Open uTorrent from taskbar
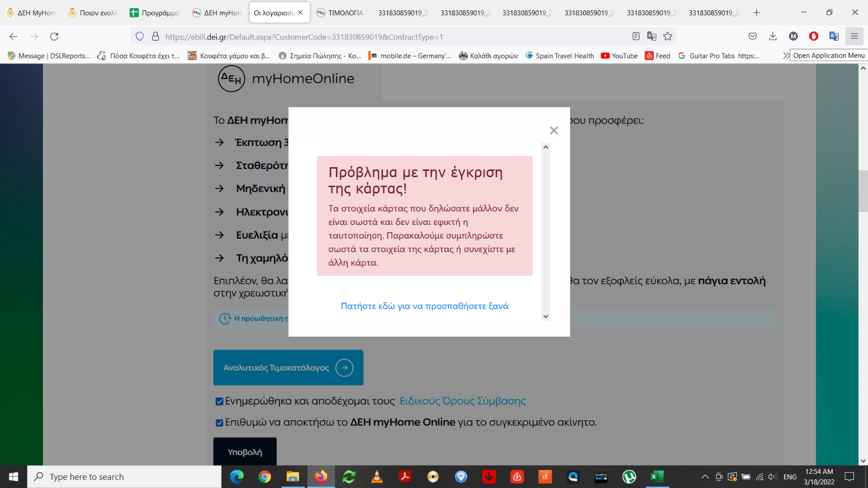 coord(629,477)
